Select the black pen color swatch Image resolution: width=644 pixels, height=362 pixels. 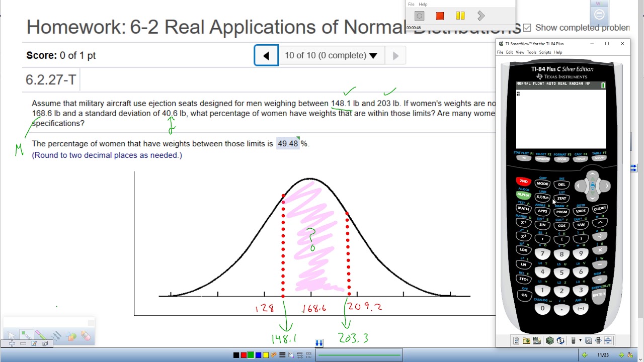(x=236, y=355)
